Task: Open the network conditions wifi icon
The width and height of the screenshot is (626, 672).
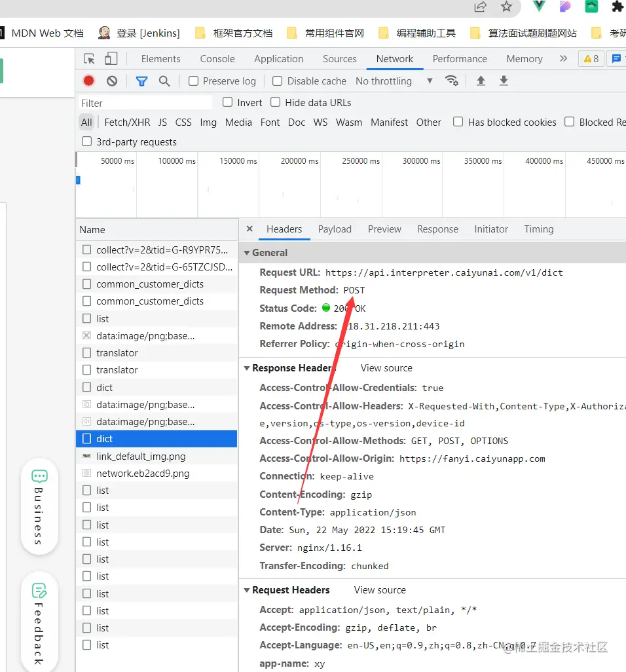Action: pos(452,81)
